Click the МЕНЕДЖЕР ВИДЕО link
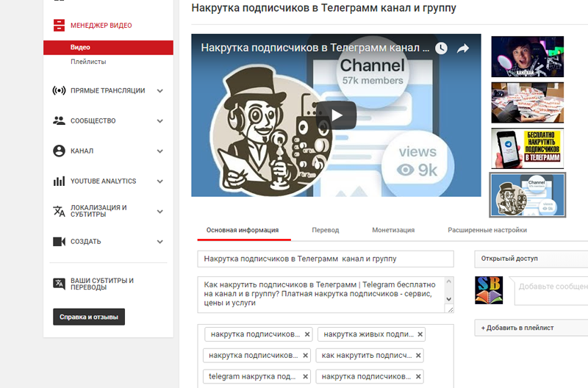Image resolution: width=588 pixels, height=388 pixels. coord(101,26)
